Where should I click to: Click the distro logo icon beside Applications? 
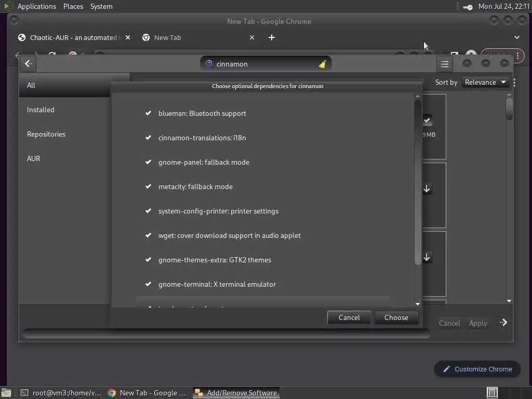click(x=8, y=6)
